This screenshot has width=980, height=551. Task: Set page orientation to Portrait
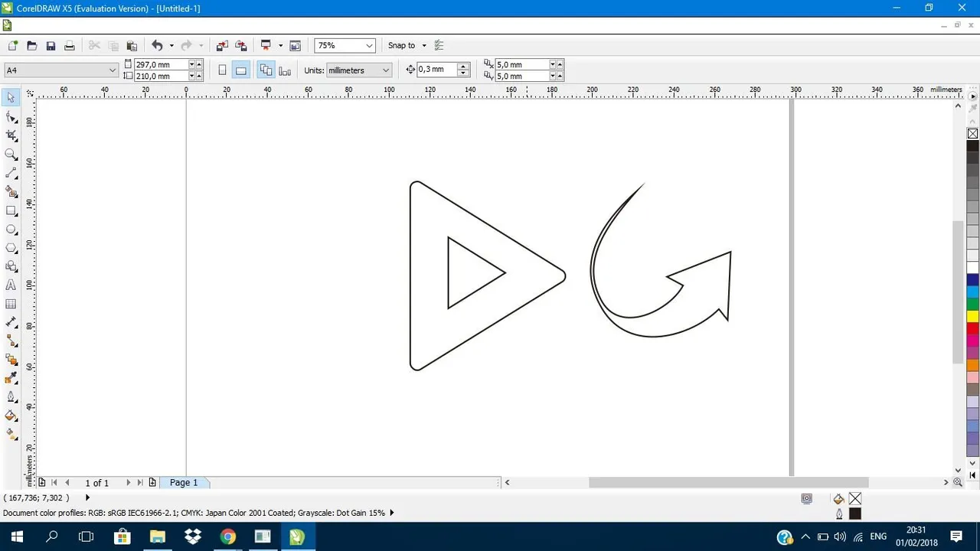click(x=222, y=70)
